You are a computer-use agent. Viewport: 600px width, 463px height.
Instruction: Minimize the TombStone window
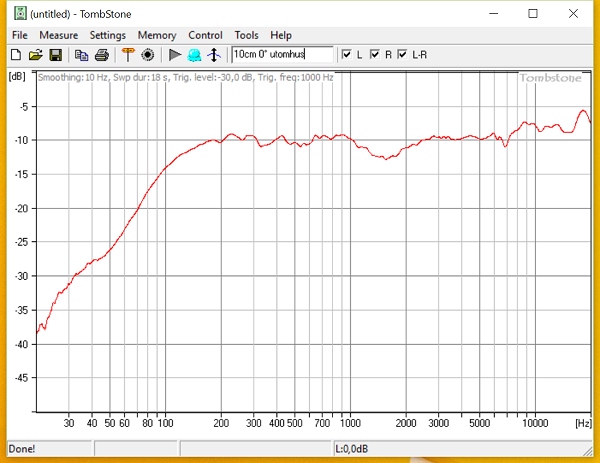(494, 14)
